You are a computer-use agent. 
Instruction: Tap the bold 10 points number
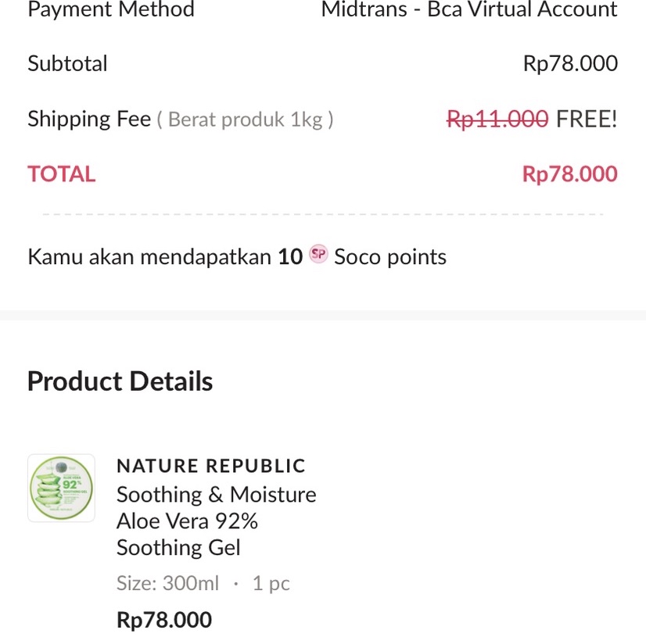coord(290,256)
